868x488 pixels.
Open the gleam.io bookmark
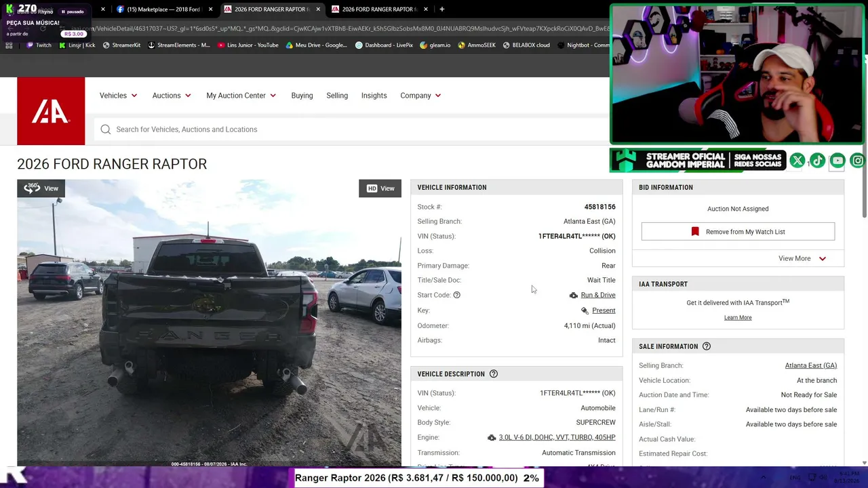click(435, 45)
